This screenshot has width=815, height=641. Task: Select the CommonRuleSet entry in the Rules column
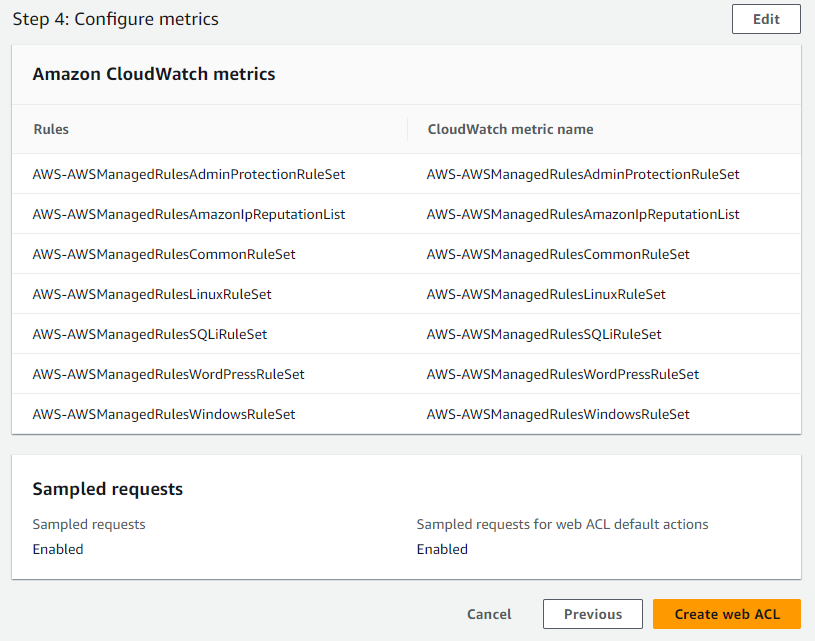pyautogui.click(x=164, y=254)
